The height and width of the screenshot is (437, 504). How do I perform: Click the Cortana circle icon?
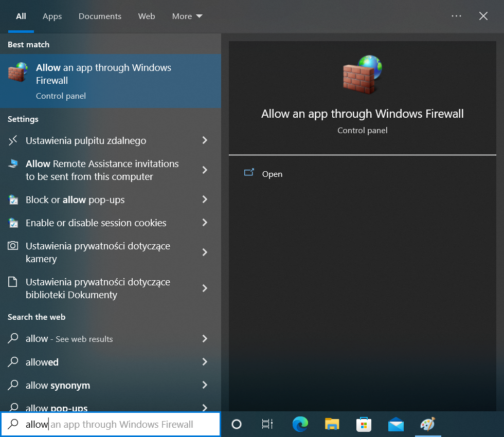coord(237,424)
